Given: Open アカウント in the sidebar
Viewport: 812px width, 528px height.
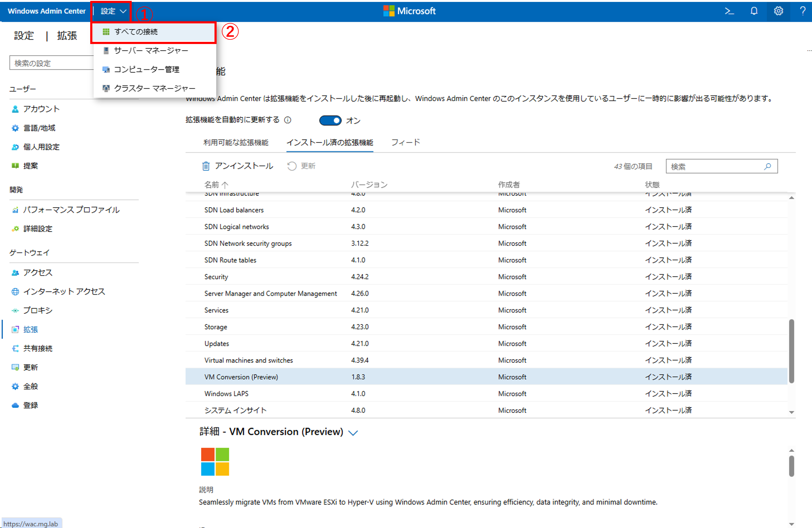Looking at the screenshot, I should (41, 109).
